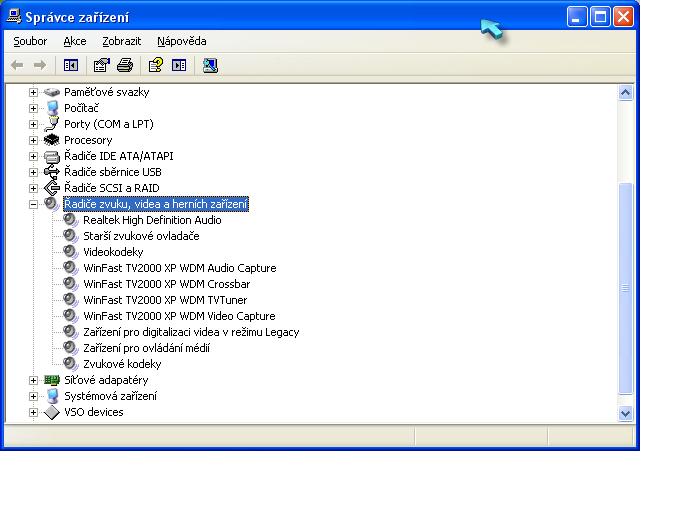The width and height of the screenshot is (700, 521).
Task: Click the scrollbar up arrow
Action: coord(625,93)
